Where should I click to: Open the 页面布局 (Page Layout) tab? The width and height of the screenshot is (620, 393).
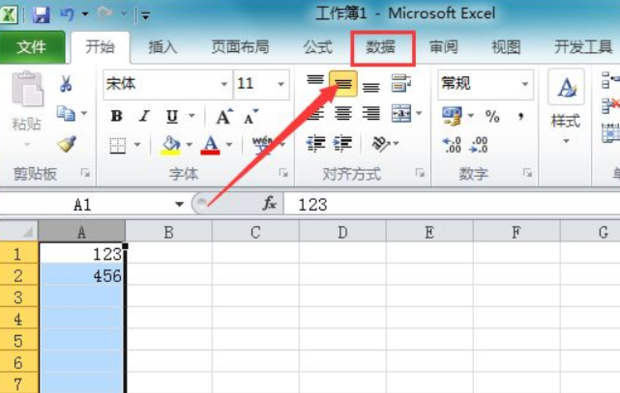(x=240, y=47)
